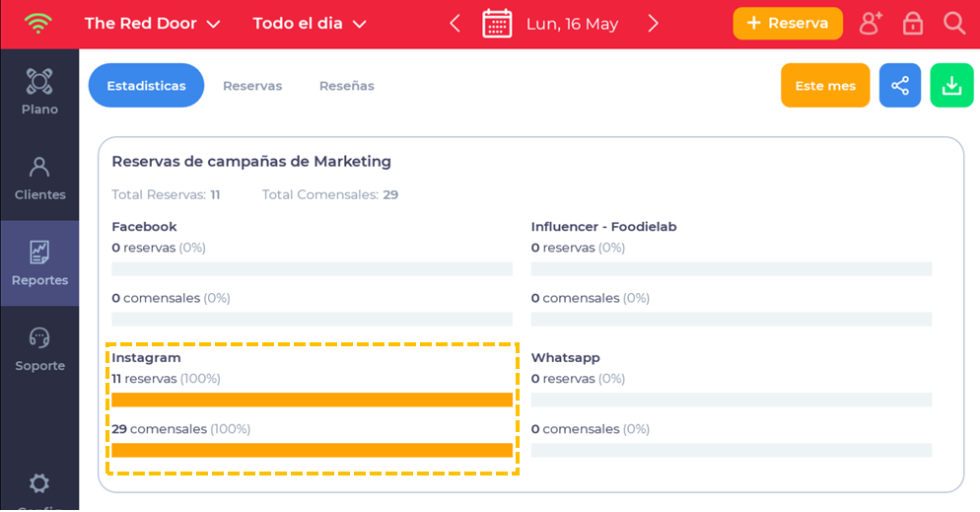Open Config gear in sidebar
This screenshot has height=512, width=980.
(39, 486)
